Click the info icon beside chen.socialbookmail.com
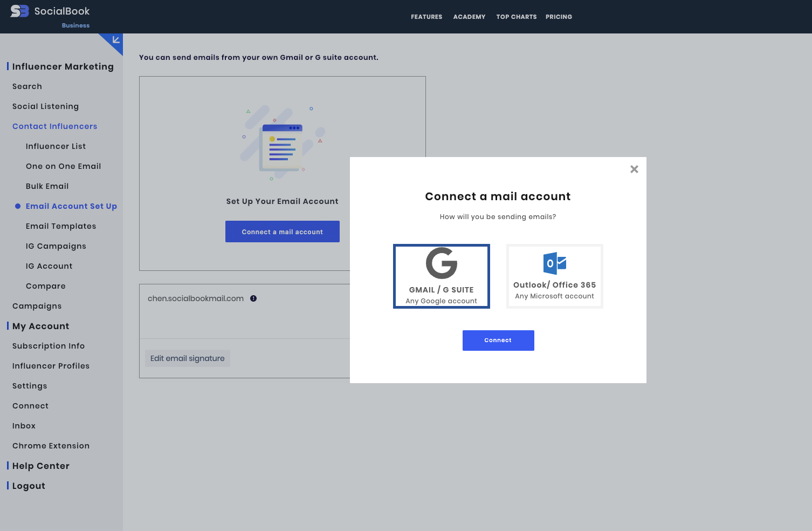 click(253, 298)
